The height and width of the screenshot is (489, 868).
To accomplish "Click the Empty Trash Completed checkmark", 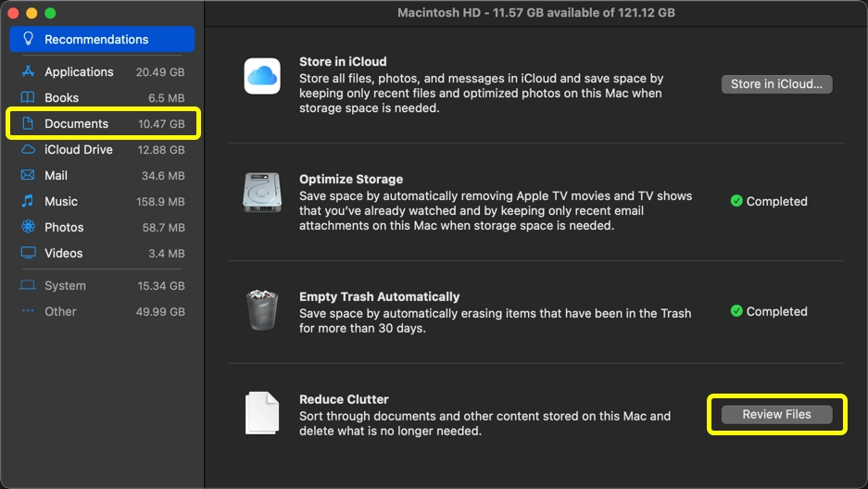I will (736, 312).
